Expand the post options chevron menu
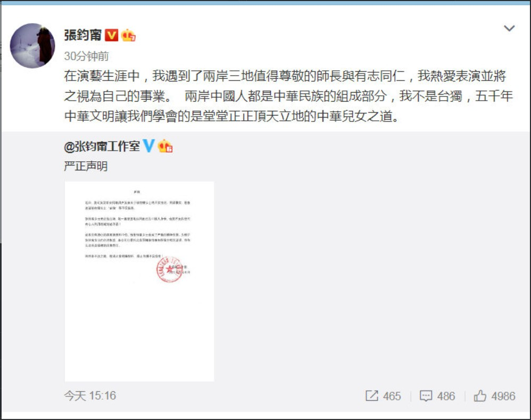This screenshot has height=420, width=531. [x=509, y=28]
